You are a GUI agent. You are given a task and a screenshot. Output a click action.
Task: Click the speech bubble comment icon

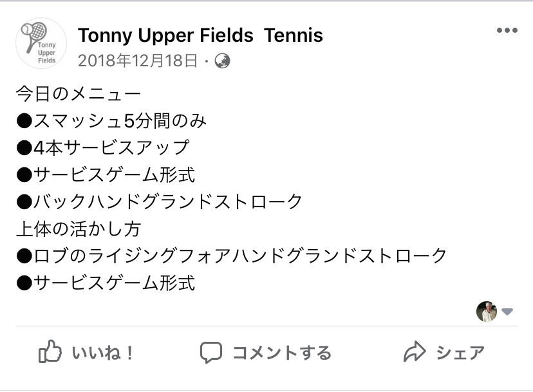(210, 352)
